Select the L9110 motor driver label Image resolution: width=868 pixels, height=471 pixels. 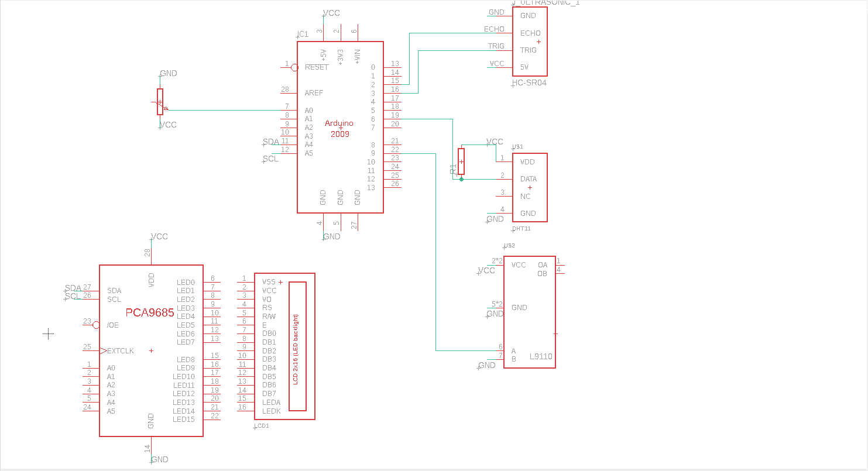541,356
